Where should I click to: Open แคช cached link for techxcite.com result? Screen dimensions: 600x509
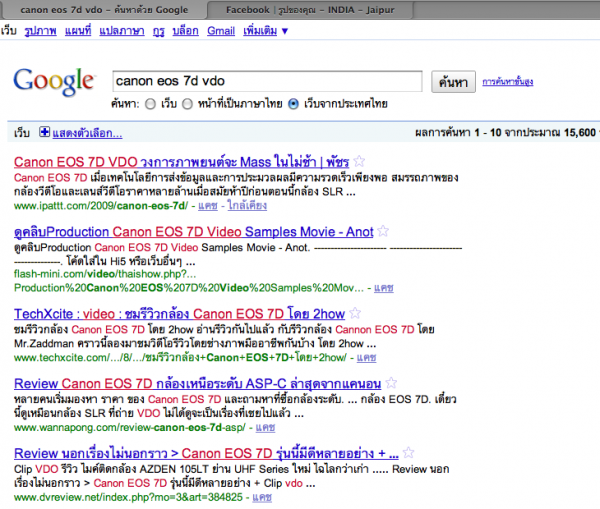pos(367,357)
